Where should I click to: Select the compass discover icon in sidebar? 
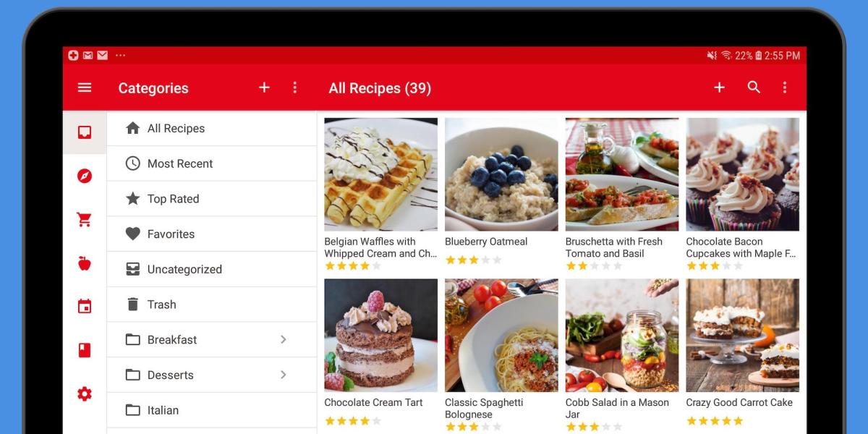point(85,176)
